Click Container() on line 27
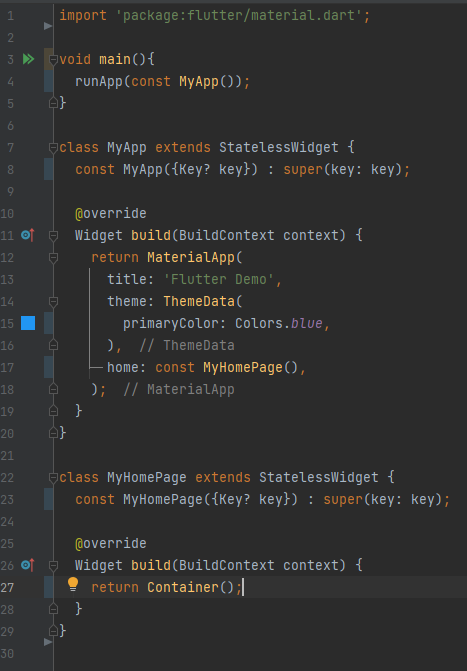Image resolution: width=467 pixels, height=671 pixels. [191, 587]
